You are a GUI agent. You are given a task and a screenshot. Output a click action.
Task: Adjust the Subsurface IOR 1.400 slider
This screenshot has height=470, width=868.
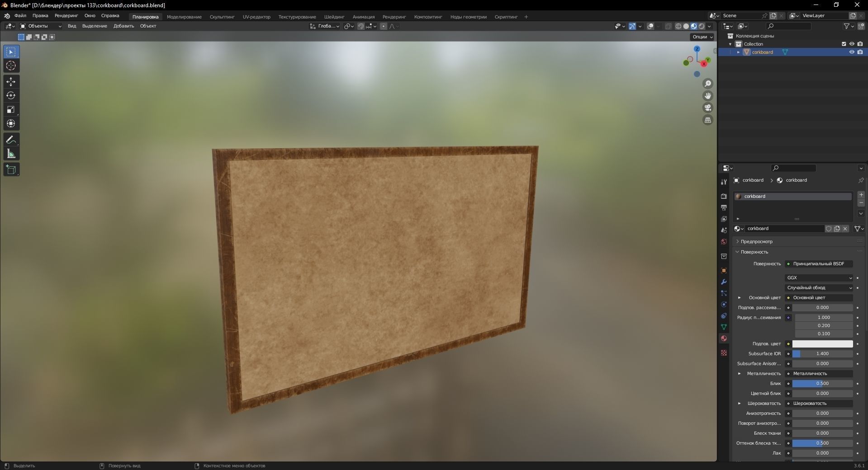pyautogui.click(x=822, y=354)
